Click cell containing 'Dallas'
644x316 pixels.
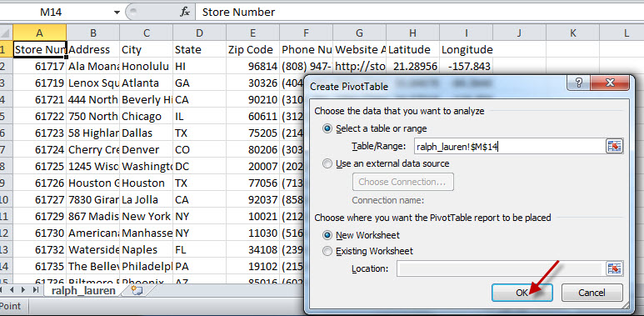pos(147,133)
